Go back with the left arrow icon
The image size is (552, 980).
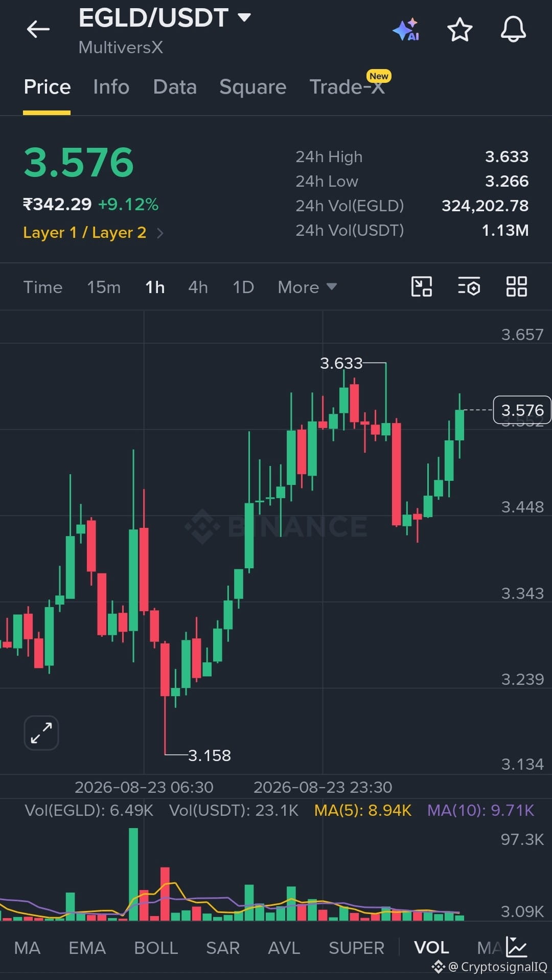pos(38,29)
